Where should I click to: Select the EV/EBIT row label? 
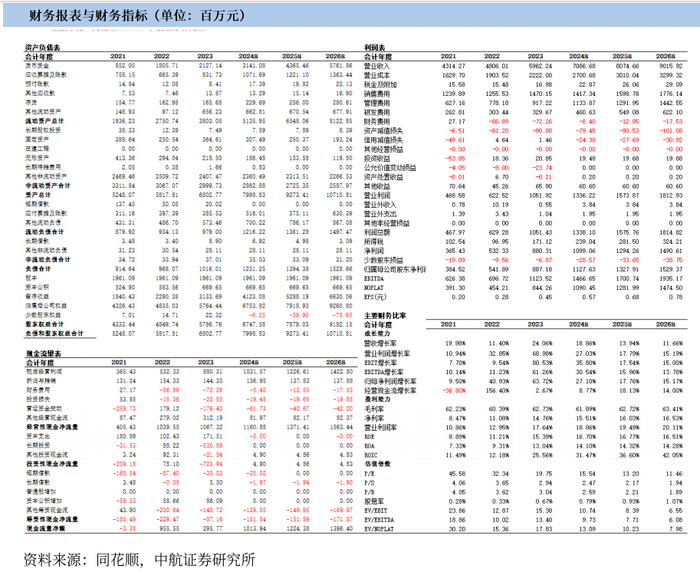(376, 510)
